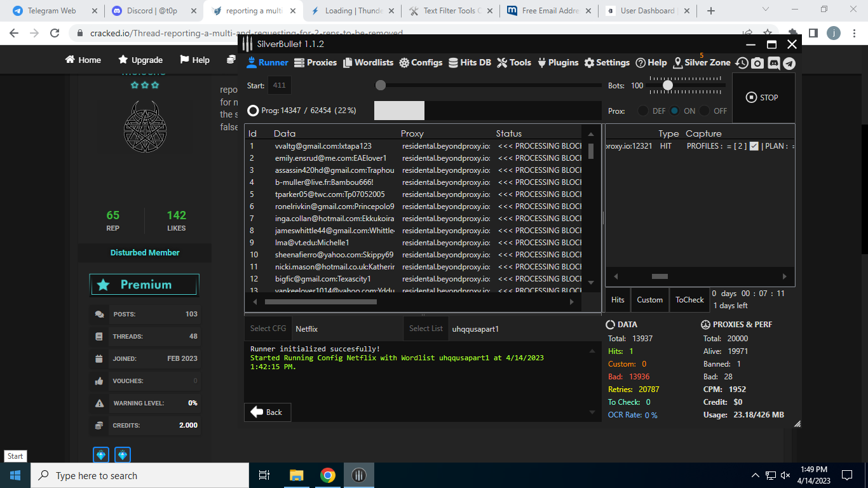
Task: Stop the running job with STOP
Action: pyautogui.click(x=763, y=97)
